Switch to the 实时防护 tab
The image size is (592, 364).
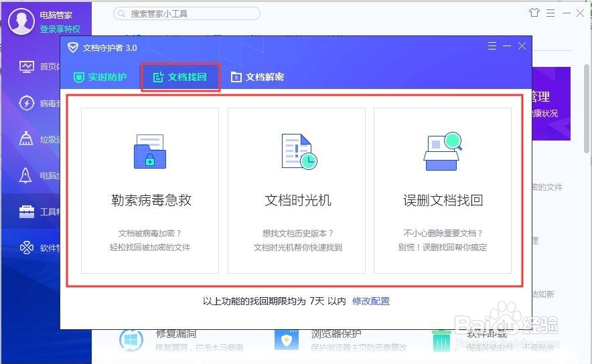pos(100,78)
